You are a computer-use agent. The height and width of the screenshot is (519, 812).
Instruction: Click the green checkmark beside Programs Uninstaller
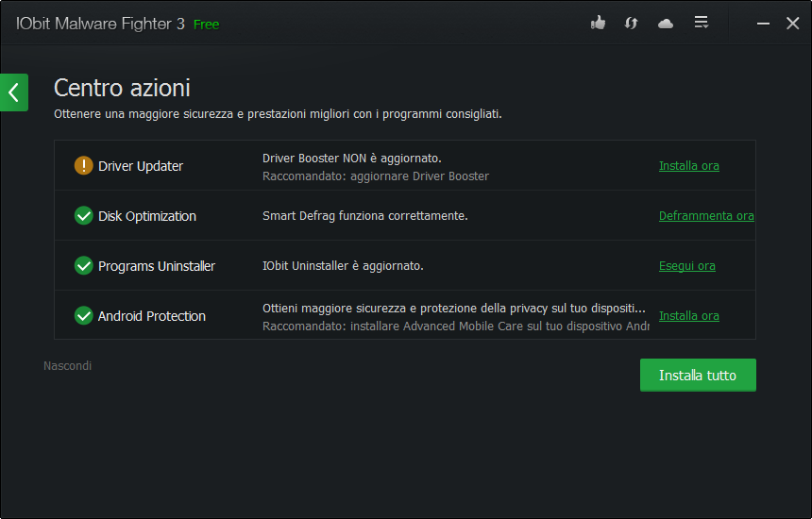[84, 266]
